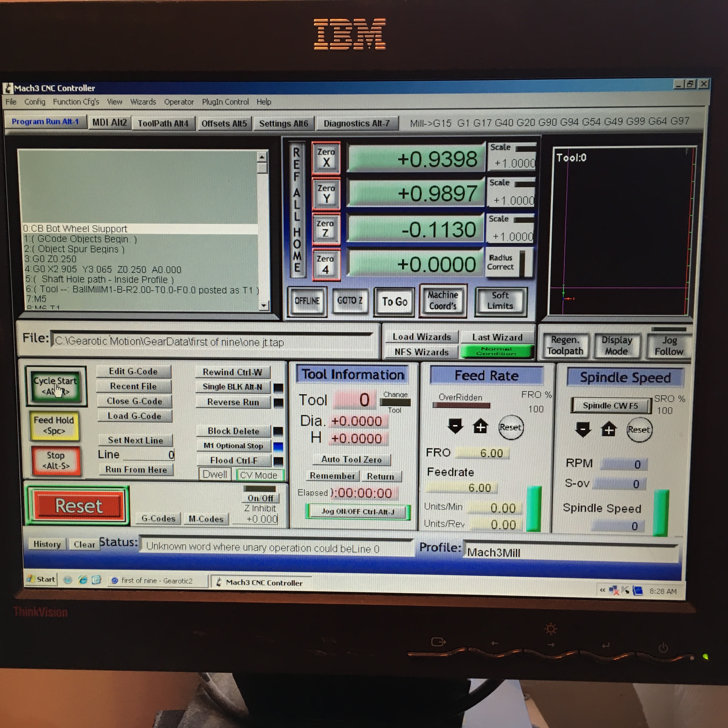Click the Zero X axis button
Screen dimensions: 728x728
326,158
